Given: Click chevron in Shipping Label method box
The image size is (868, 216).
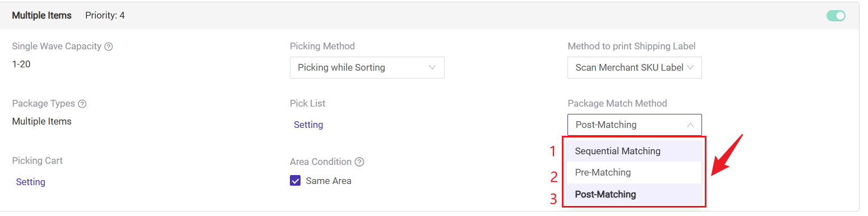Looking at the screenshot, I should point(690,67).
